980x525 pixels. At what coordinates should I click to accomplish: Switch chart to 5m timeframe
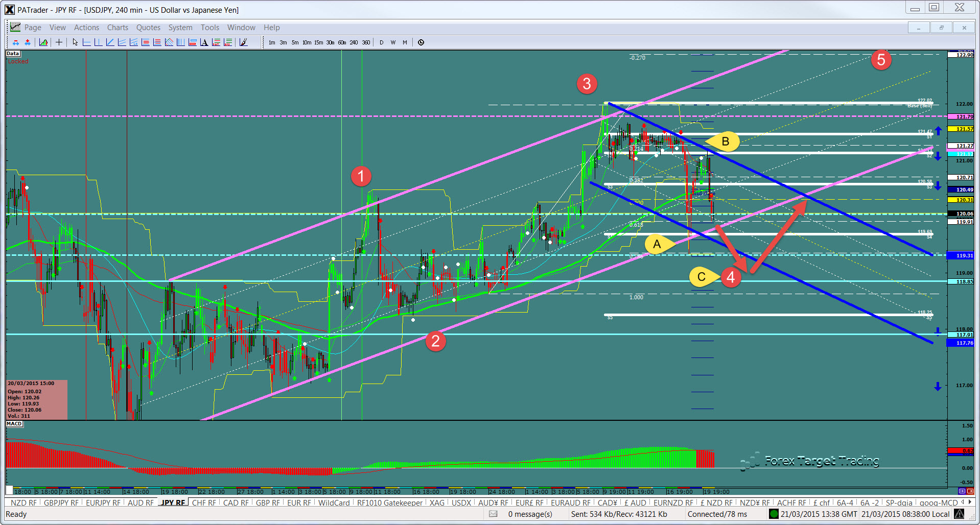click(x=295, y=42)
